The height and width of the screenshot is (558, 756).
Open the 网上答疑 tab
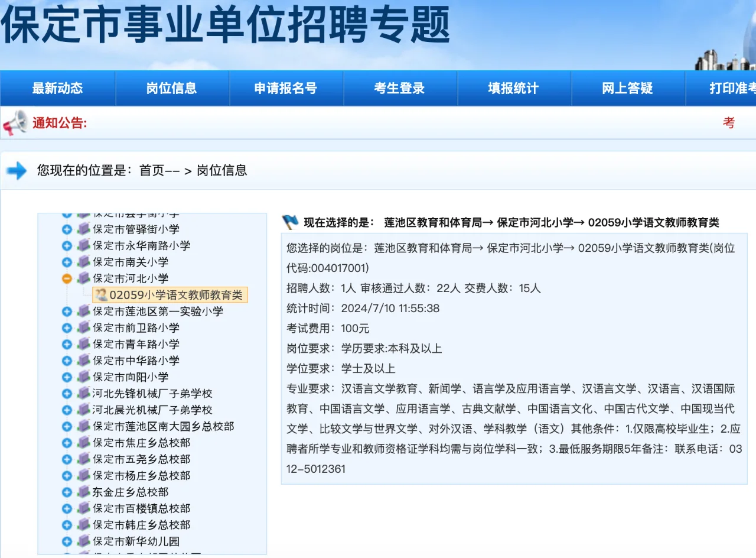[x=628, y=87]
